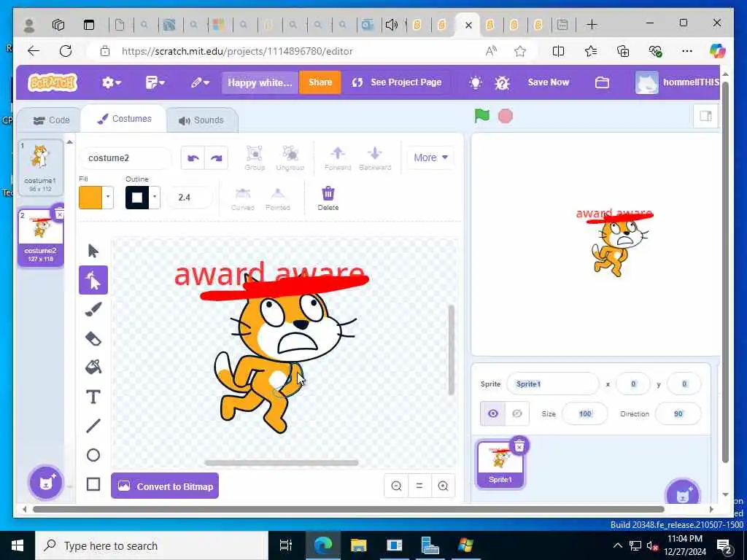Select the Brush tool
This screenshot has width=747, height=560.
tap(93, 309)
